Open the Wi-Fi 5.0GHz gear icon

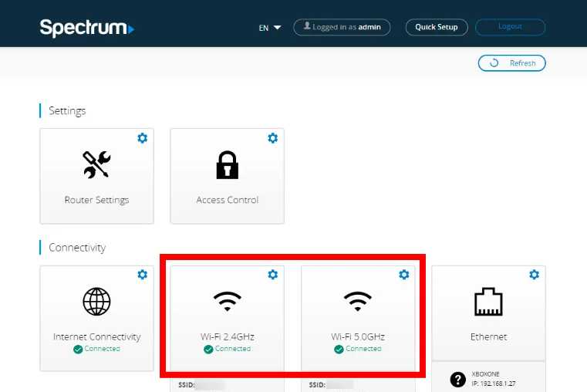(x=404, y=275)
